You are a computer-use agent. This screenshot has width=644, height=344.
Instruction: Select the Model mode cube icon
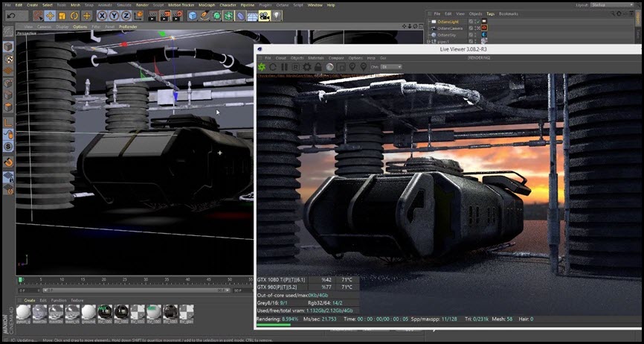click(8, 46)
